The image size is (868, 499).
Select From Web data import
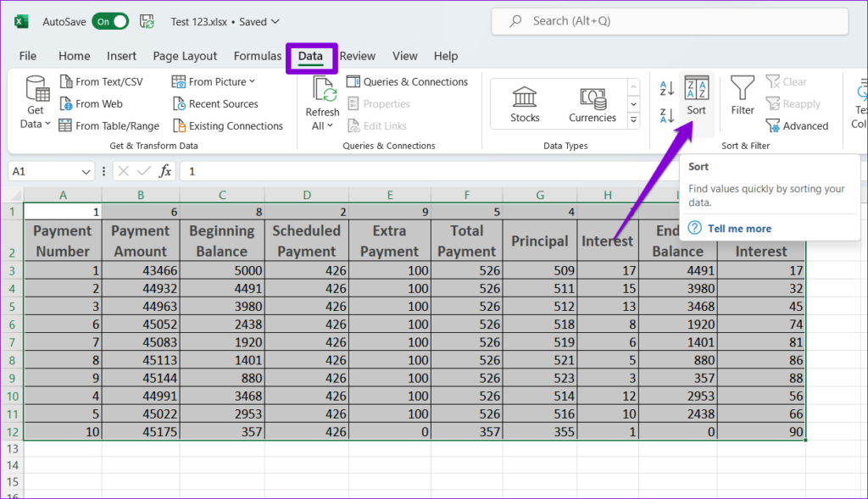[94, 103]
